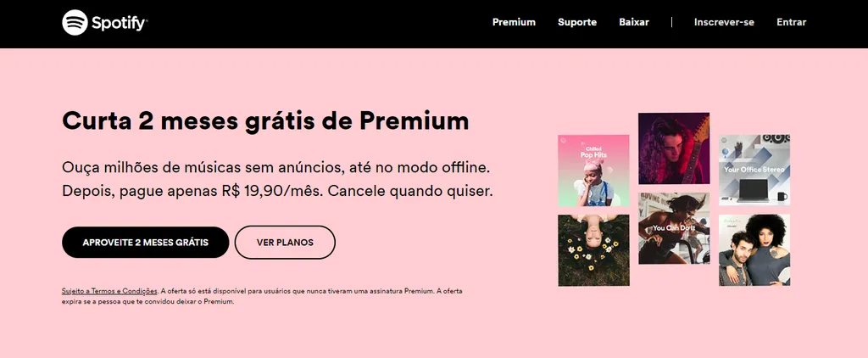Screen dimensions: 868x358
Task: Select the You Can Do It workout cover
Action: tap(674, 228)
